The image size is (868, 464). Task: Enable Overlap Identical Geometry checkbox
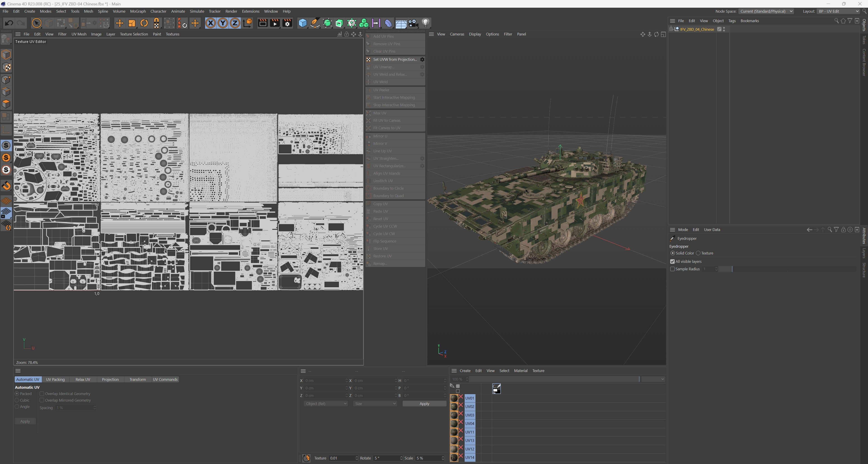pyautogui.click(x=42, y=394)
